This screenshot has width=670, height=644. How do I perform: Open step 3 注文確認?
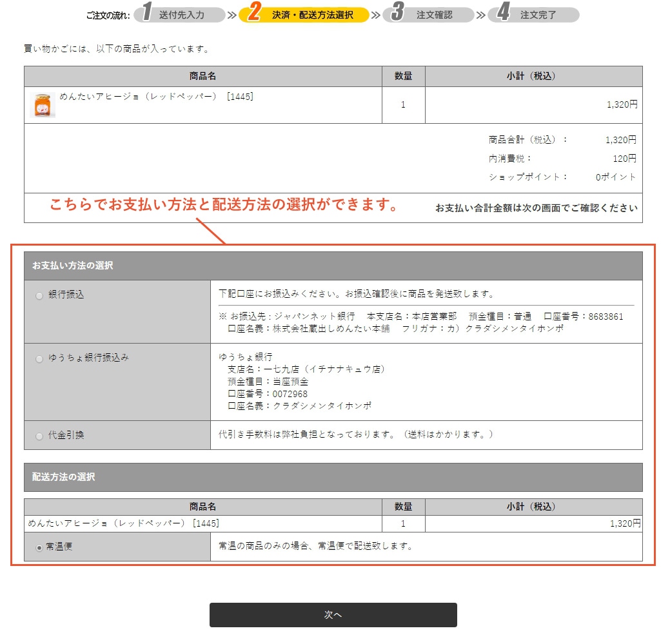[428, 15]
